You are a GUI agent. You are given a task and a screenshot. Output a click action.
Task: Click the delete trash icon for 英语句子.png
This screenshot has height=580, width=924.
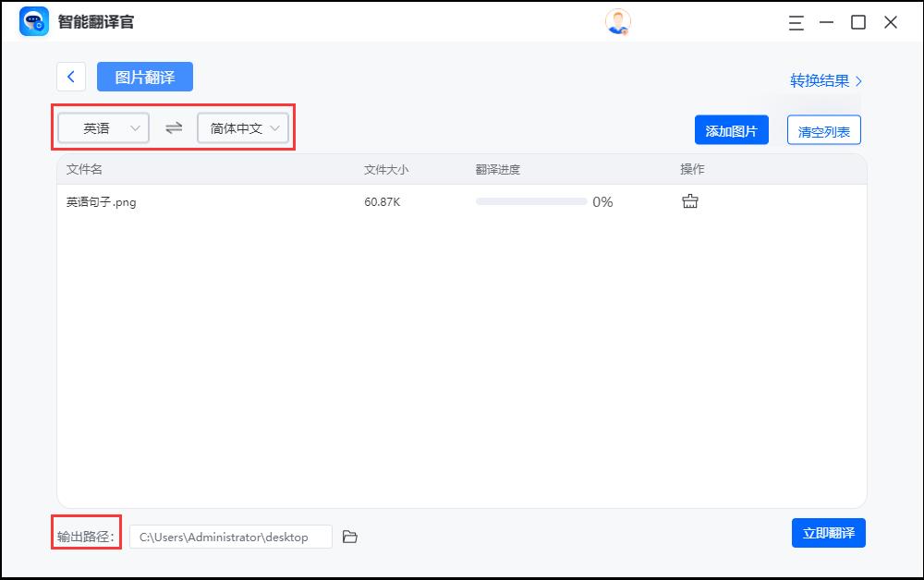tap(689, 200)
